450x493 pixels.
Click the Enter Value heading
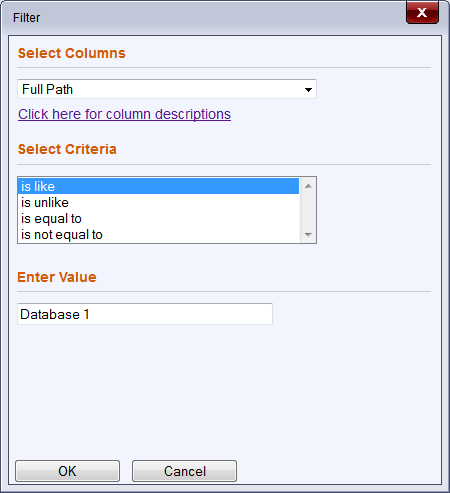(x=57, y=277)
